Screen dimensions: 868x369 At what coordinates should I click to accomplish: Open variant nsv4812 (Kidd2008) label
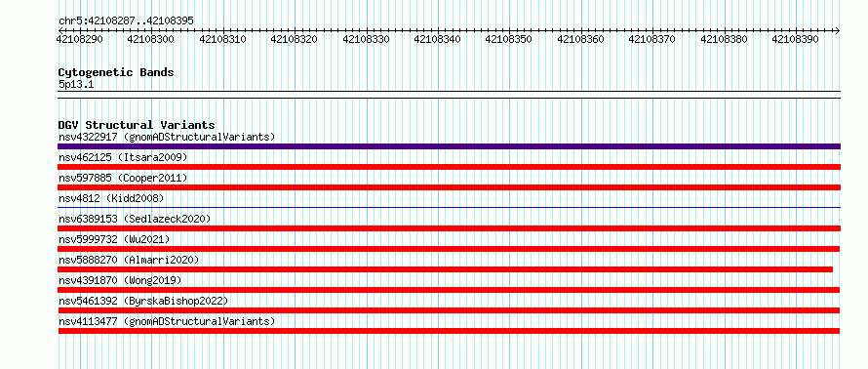[111, 198]
